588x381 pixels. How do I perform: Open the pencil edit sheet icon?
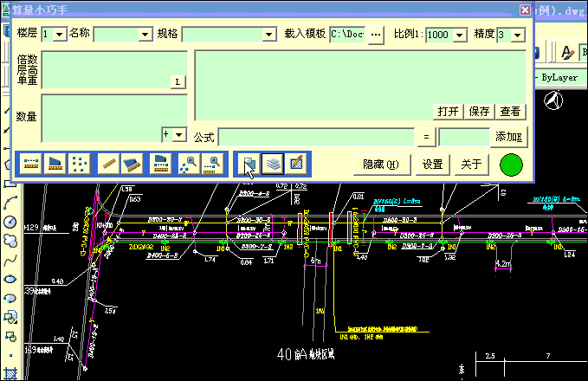[296, 163]
